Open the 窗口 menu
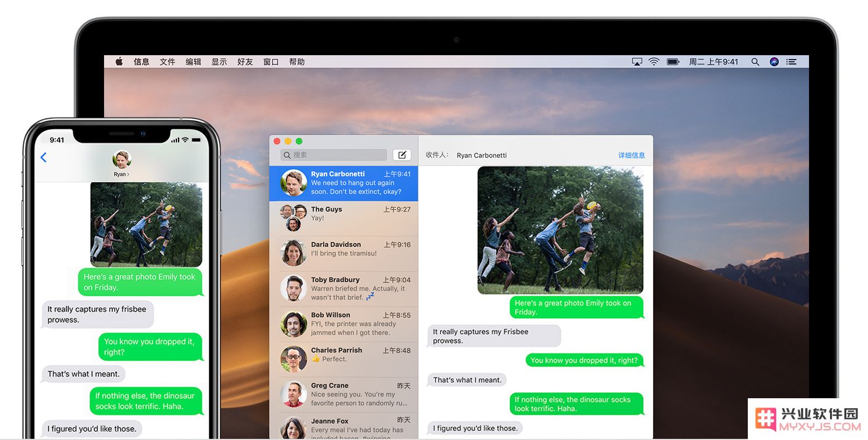 point(271,62)
